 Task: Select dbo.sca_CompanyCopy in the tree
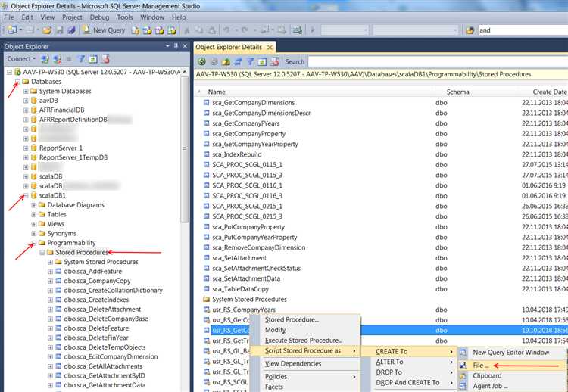click(x=98, y=282)
